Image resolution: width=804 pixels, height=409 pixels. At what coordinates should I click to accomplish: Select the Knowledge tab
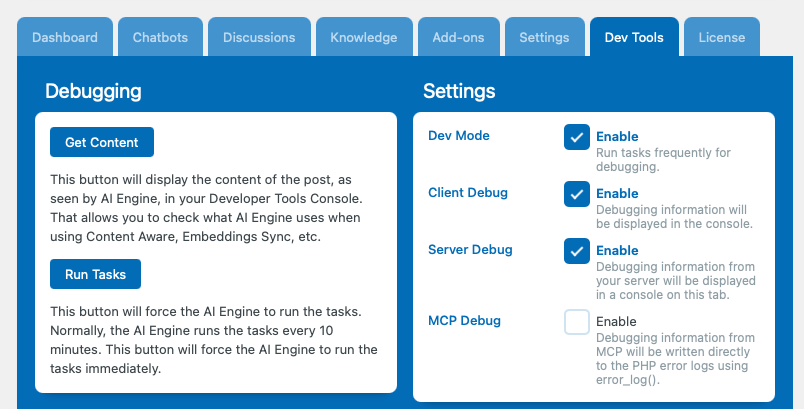click(364, 37)
